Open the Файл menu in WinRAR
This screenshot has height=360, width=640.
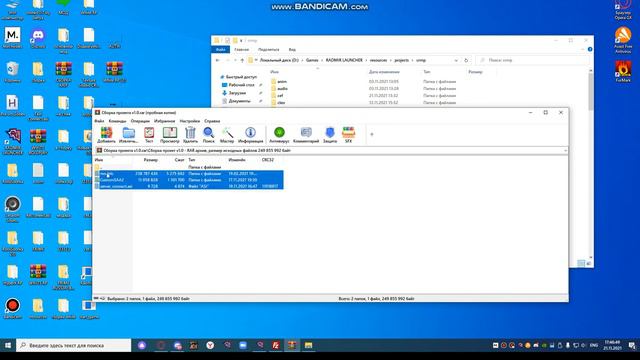coord(99,121)
